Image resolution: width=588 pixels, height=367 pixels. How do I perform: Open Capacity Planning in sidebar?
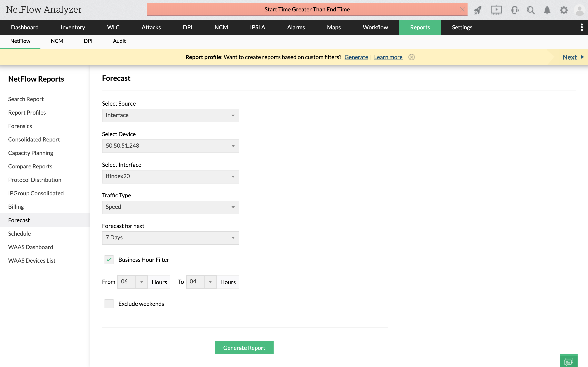pos(31,153)
